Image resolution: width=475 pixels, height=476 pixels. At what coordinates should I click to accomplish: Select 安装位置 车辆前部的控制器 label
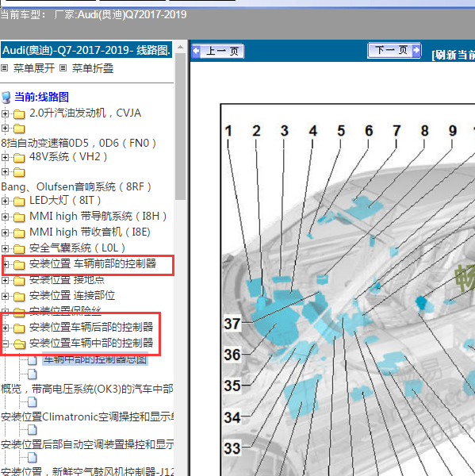tap(93, 263)
